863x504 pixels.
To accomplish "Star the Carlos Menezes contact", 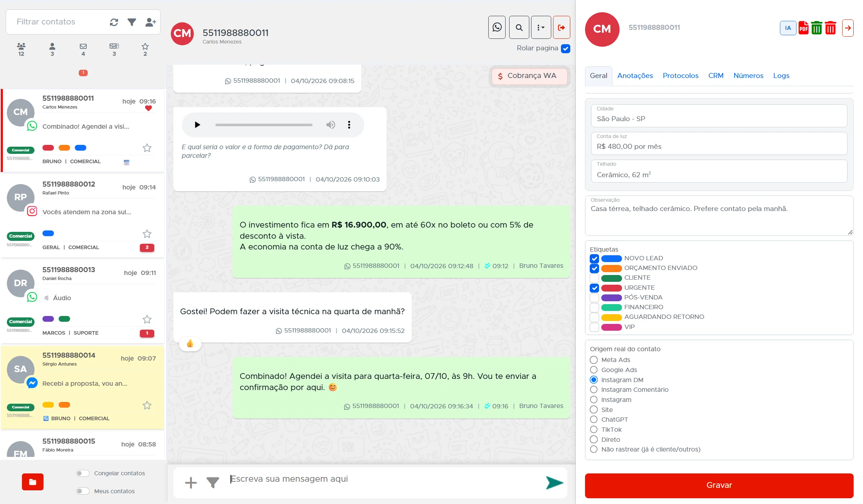I will click(x=147, y=148).
